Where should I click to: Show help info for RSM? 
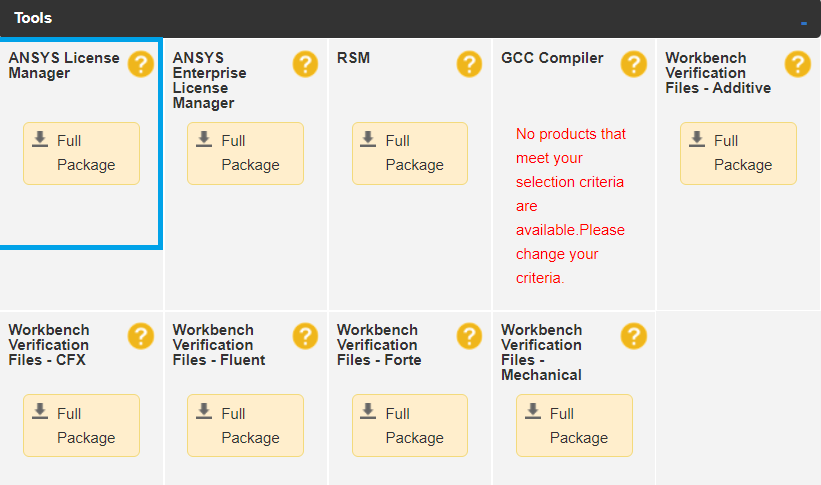469,64
